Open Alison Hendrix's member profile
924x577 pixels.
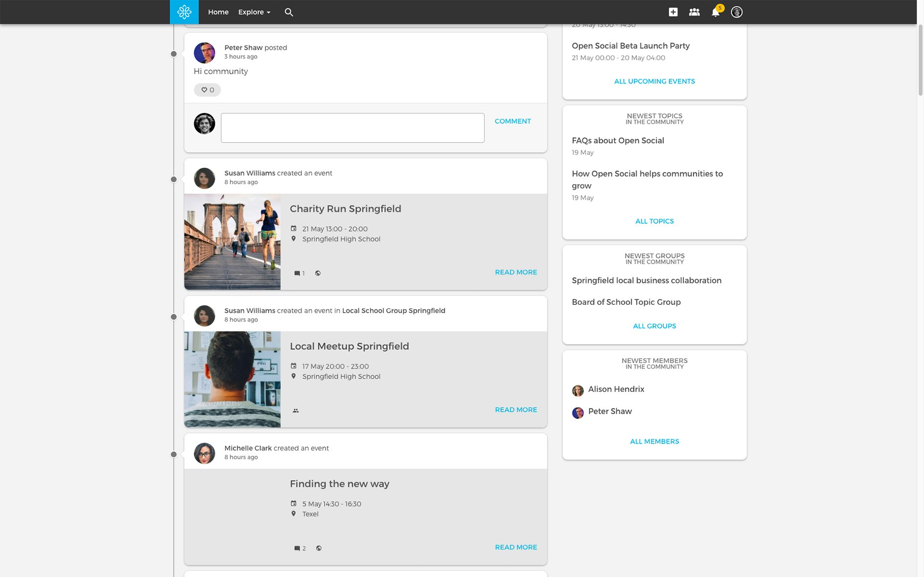[x=616, y=389]
